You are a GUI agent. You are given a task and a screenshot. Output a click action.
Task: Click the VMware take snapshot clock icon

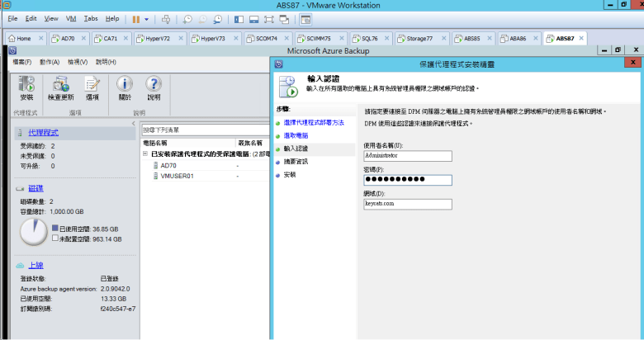[187, 18]
